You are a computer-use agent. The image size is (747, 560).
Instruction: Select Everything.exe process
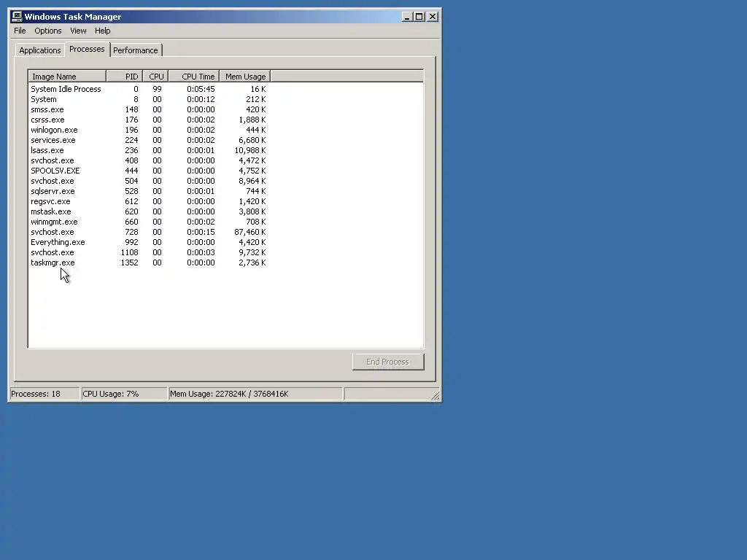pos(148,242)
